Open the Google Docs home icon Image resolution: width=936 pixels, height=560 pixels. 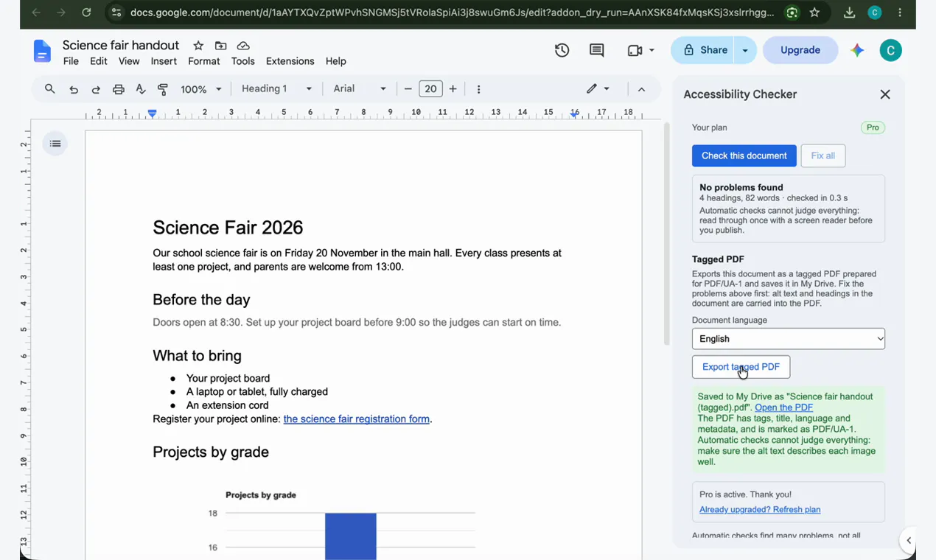[x=43, y=52]
